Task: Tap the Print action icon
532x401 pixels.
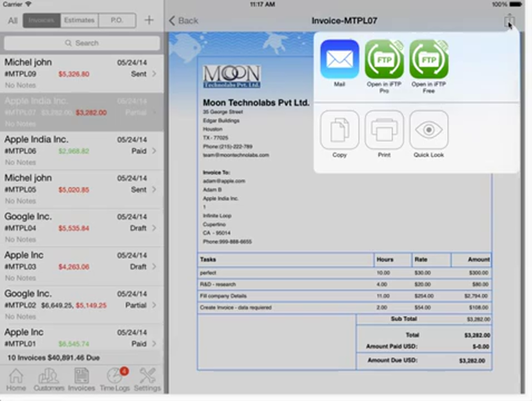Action: [x=384, y=130]
